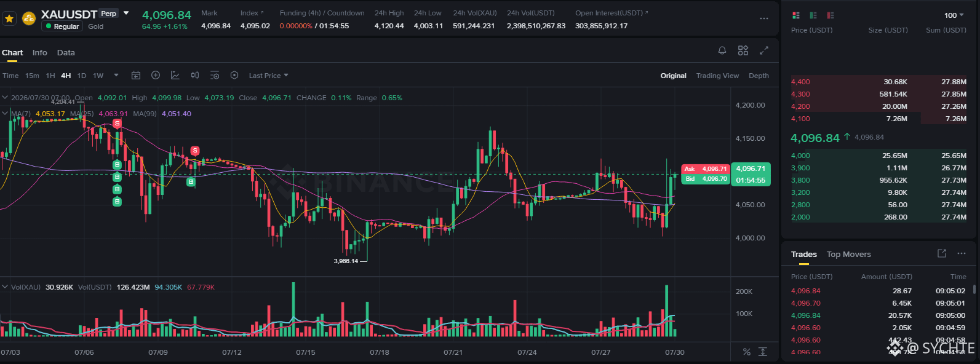The height and width of the screenshot is (364, 980).
Task: Pop out the Trades panel
Action: tap(941, 253)
